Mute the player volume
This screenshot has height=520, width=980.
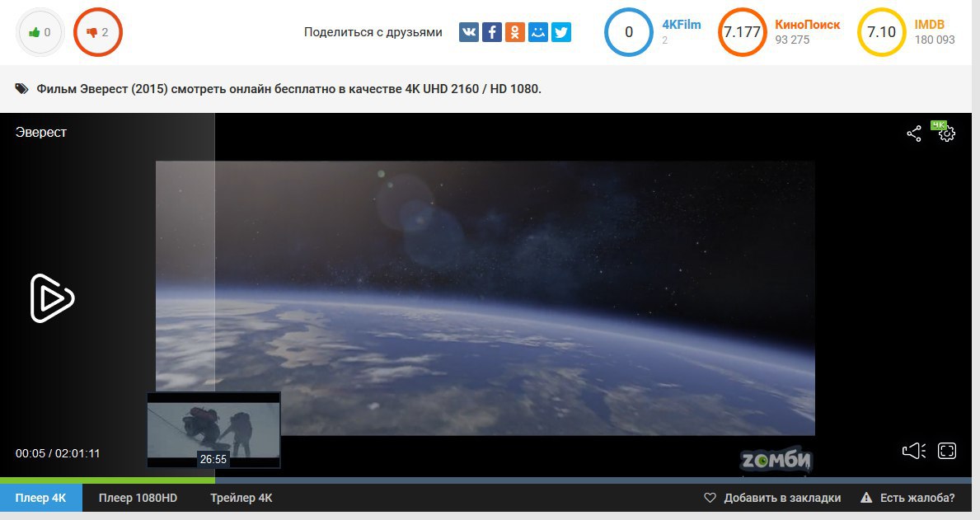pos(914,451)
